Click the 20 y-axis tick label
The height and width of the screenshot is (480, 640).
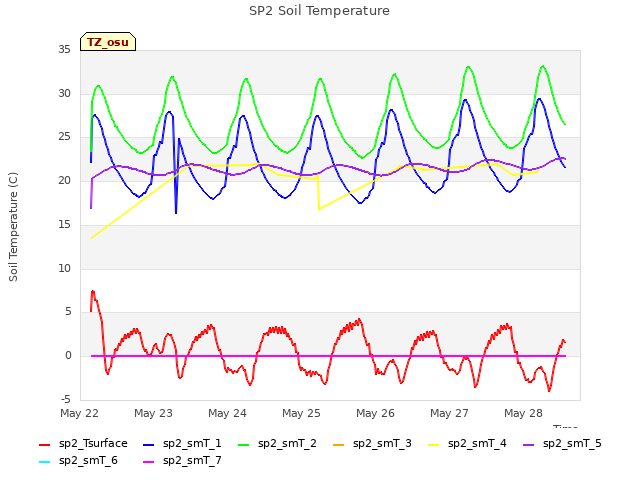click(x=64, y=180)
